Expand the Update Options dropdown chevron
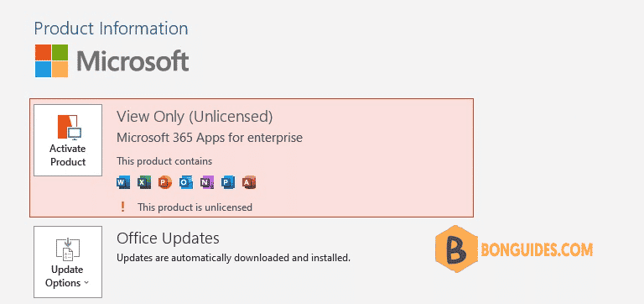Image resolution: width=644 pixels, height=304 pixels. coord(86,283)
